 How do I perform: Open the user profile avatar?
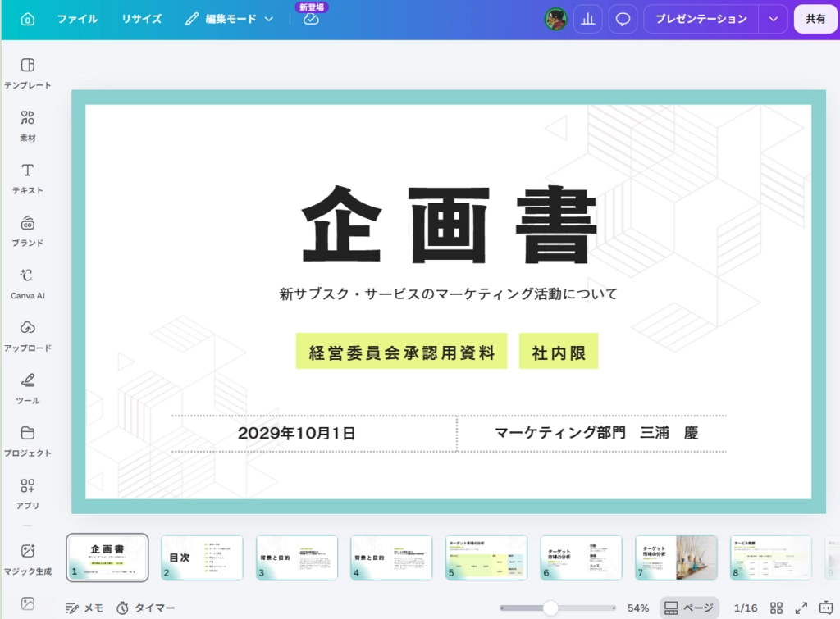555,20
